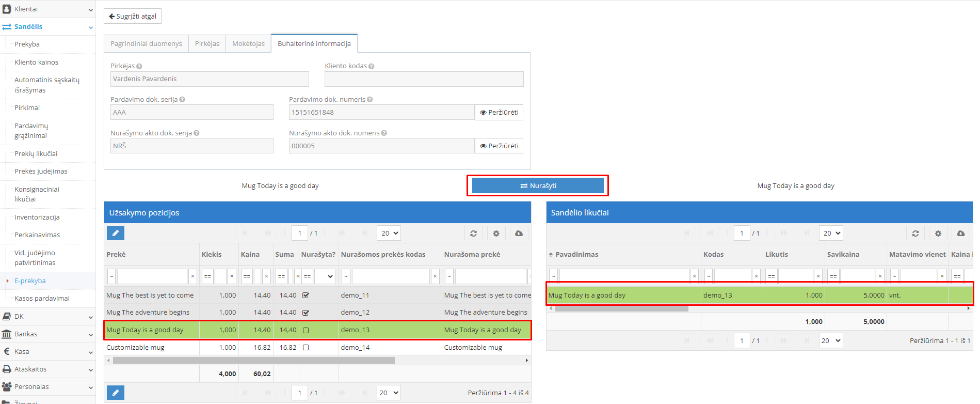The image size is (980, 404).
Task: Open settings gear in Sandėlio likučiai toolbar
Action: coord(938,233)
